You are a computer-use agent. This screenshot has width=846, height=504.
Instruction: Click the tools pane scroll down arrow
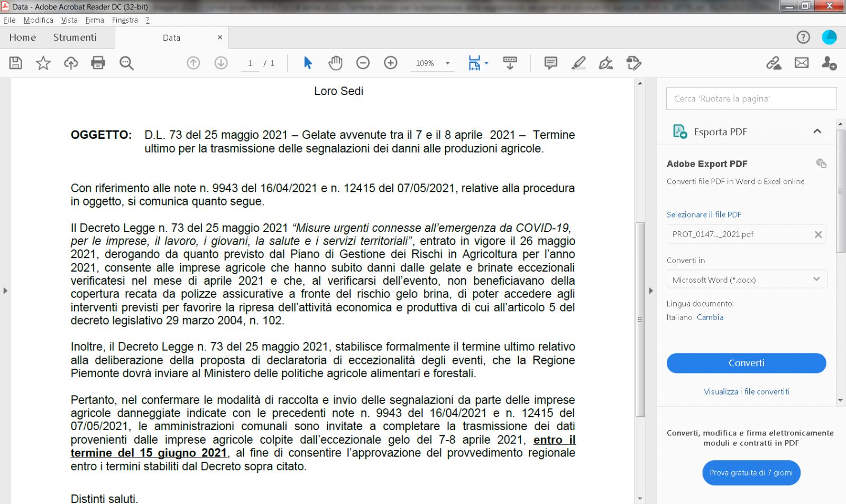coord(840,400)
